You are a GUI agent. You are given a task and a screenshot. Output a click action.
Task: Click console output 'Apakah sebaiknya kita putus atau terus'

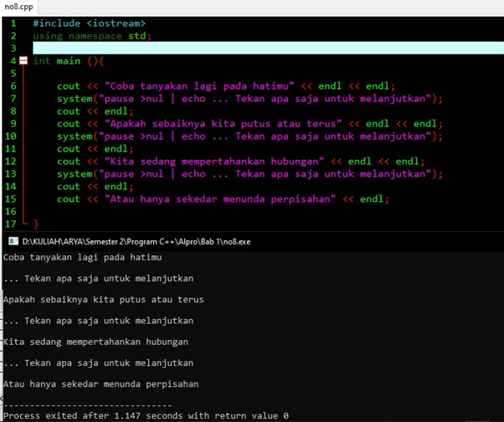click(104, 300)
